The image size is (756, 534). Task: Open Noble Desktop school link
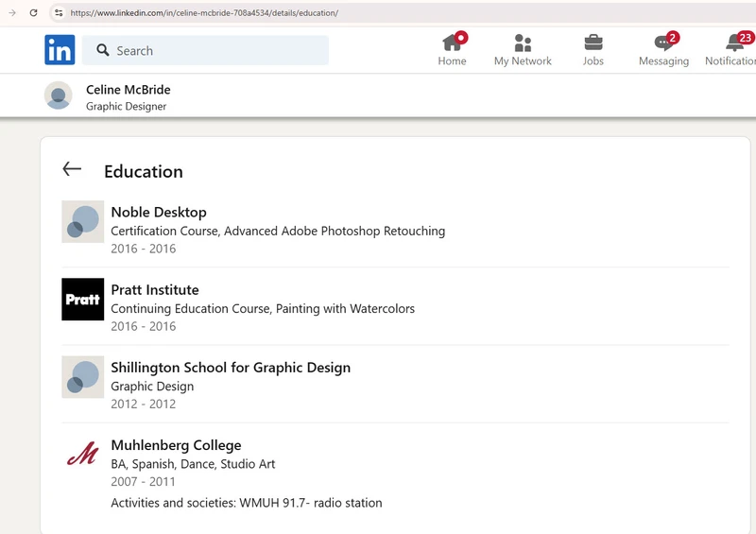pos(159,212)
